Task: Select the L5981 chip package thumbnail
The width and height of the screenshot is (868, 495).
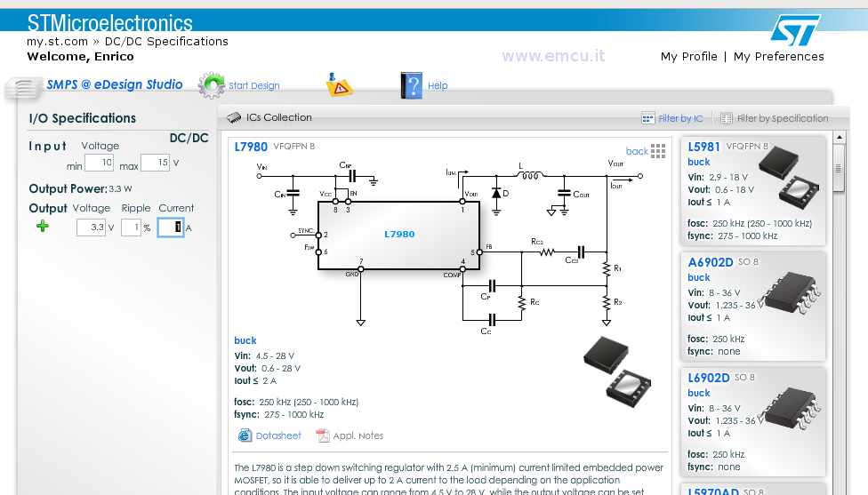Action: (x=789, y=177)
